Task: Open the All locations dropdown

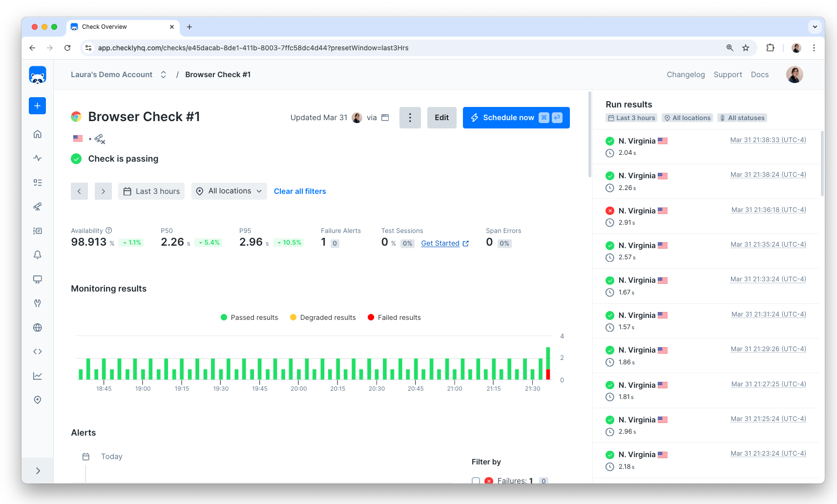Action: click(229, 191)
